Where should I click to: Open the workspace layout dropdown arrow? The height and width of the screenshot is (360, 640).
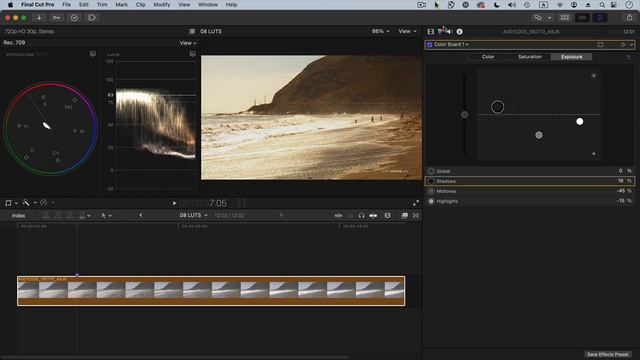point(549,18)
